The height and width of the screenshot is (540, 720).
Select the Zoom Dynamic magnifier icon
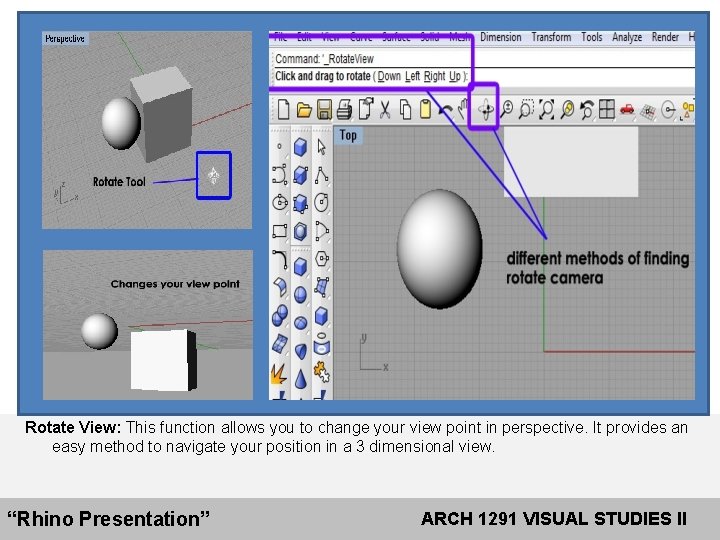point(506,110)
